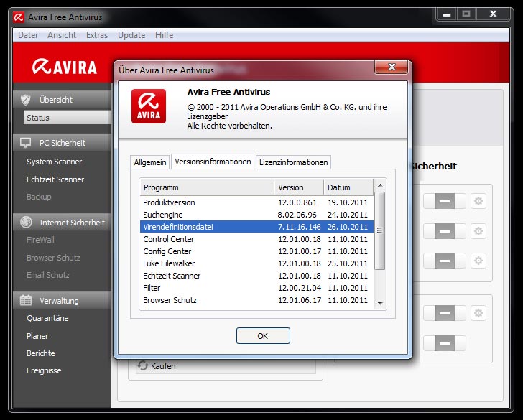Viewport: 523px width, 420px height.
Task: Select Browser Schutz in the sidebar
Action: [53, 258]
